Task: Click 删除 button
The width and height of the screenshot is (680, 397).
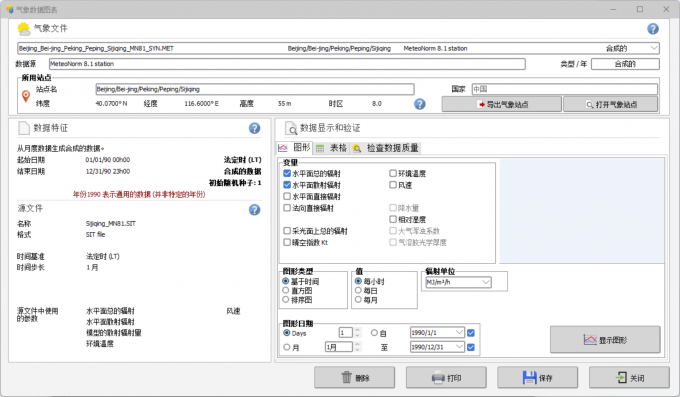Action: [354, 377]
